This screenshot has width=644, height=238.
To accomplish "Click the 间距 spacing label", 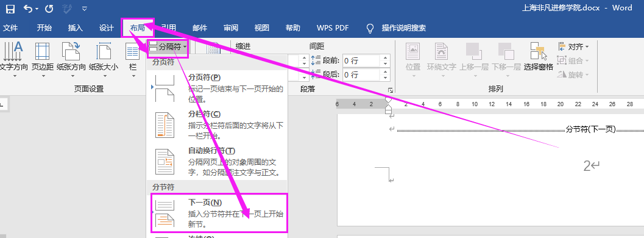I will (317, 46).
